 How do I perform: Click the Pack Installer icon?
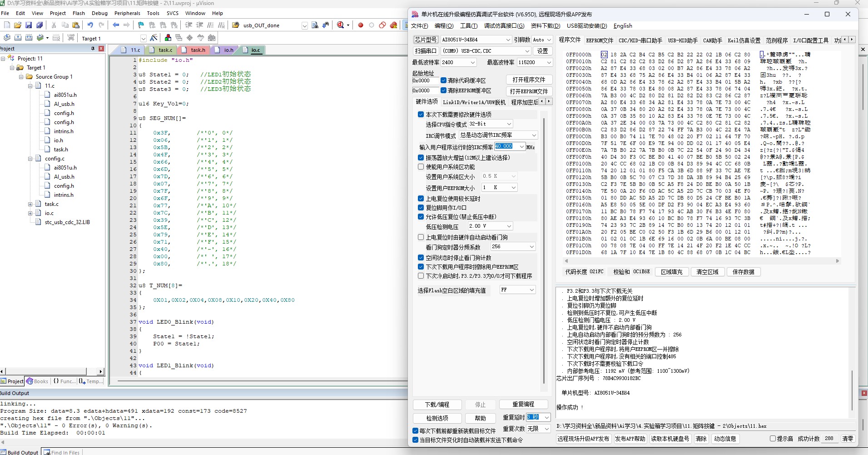(212, 38)
